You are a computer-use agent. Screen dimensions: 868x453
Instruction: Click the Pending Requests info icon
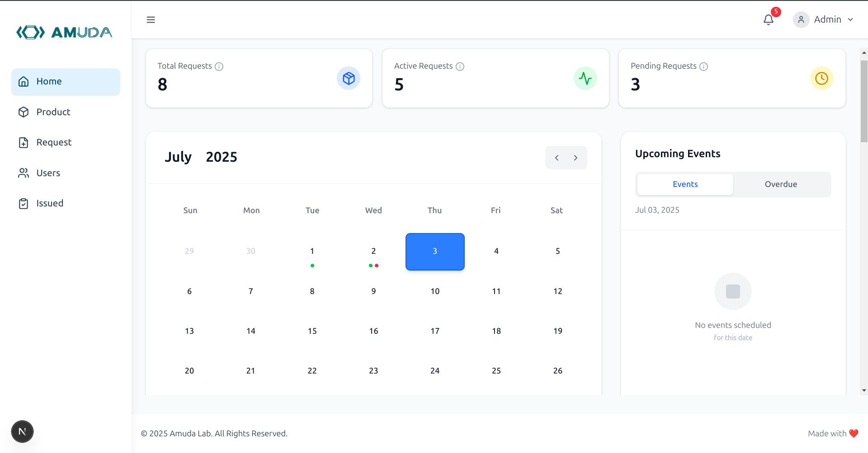coord(703,66)
